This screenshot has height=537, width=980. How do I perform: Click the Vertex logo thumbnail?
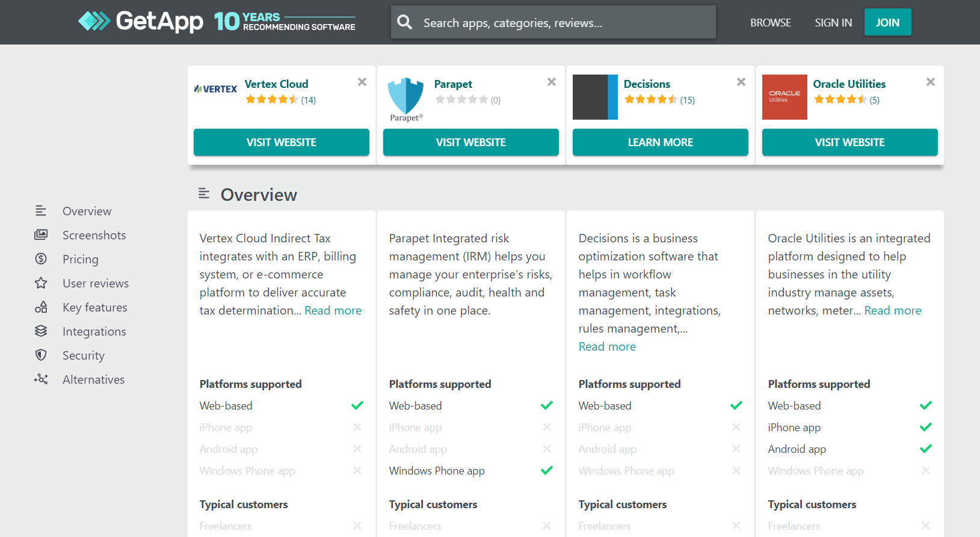(216, 89)
